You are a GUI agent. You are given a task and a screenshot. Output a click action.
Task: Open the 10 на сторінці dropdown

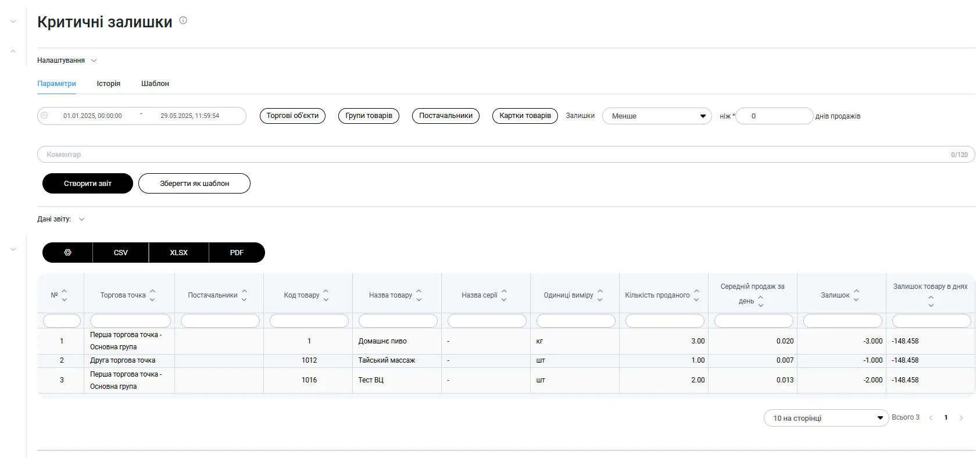point(825,418)
